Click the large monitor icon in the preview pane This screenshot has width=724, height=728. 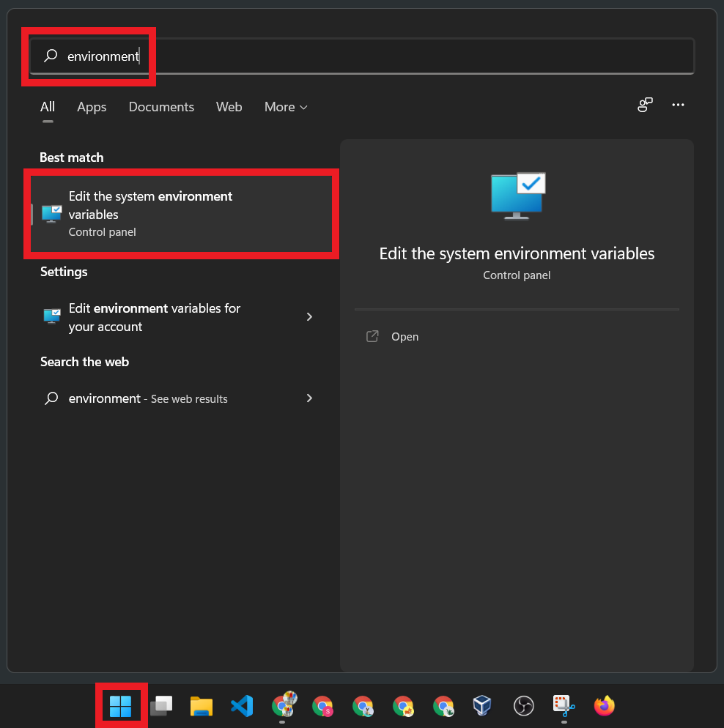click(x=518, y=196)
